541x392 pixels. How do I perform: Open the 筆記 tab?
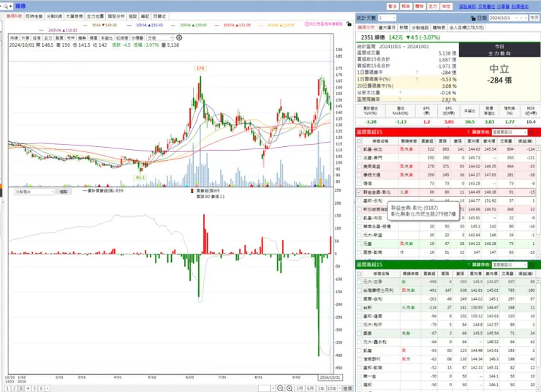click(145, 16)
